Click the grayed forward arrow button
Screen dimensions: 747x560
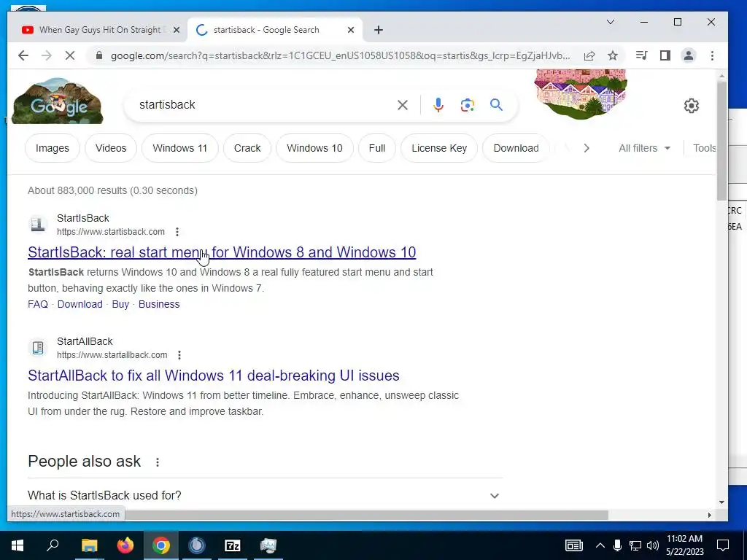click(x=46, y=55)
